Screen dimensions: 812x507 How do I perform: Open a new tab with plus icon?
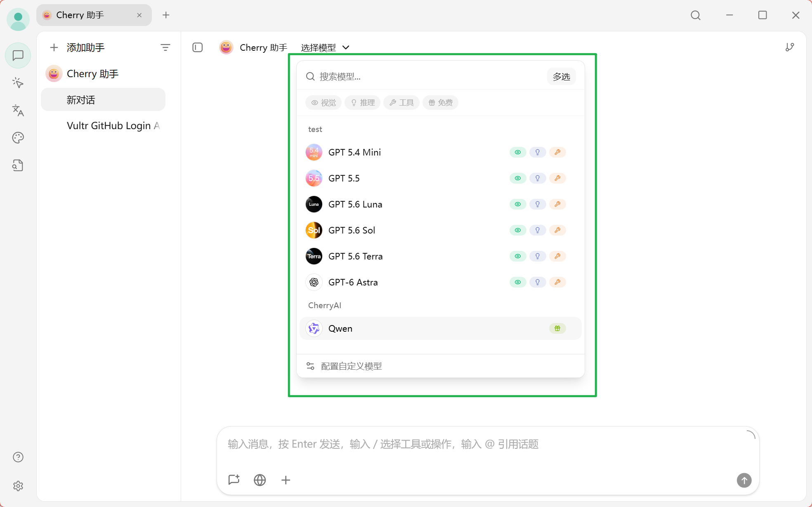click(166, 15)
